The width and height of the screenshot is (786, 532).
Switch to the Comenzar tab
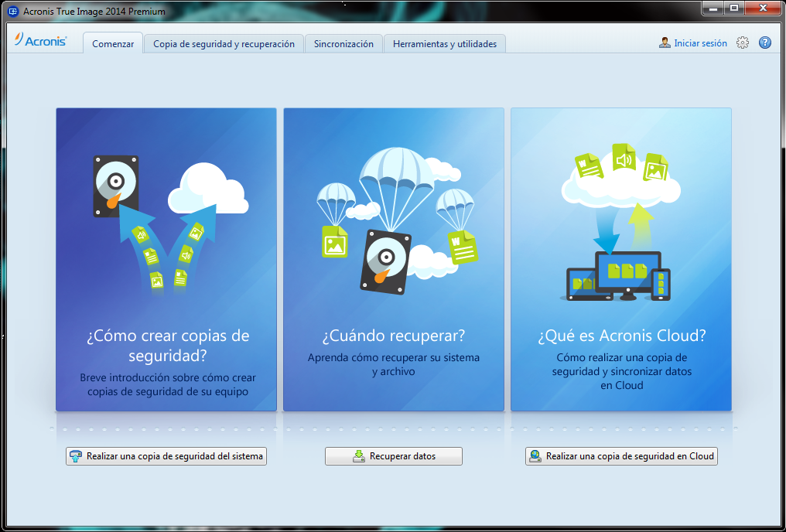click(x=113, y=43)
